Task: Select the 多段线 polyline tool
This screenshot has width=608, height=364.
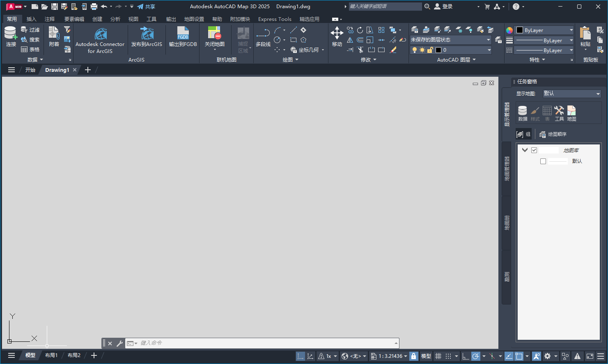Action: click(263, 37)
